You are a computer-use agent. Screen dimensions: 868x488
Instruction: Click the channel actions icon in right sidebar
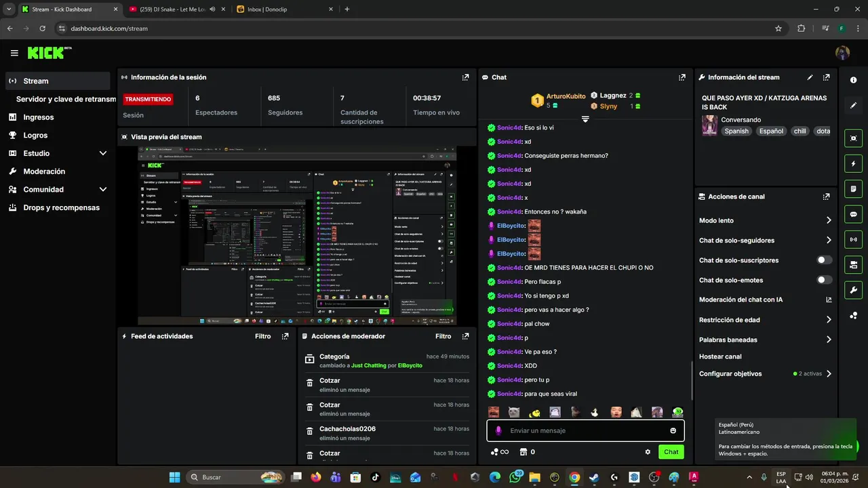click(x=853, y=264)
